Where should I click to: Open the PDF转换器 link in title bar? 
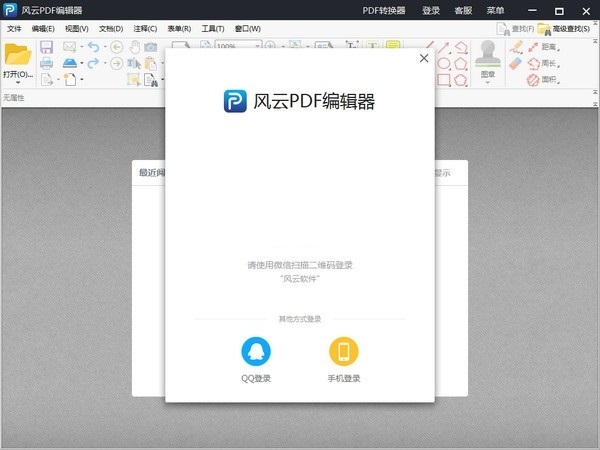pos(384,10)
